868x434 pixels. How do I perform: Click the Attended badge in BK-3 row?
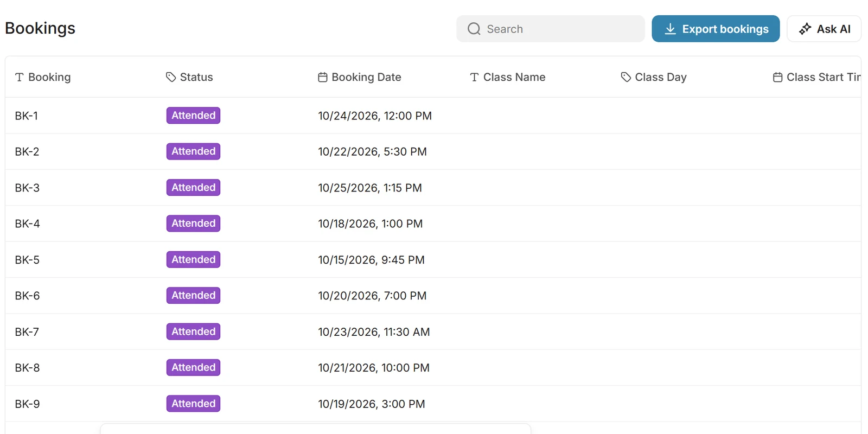tap(194, 188)
